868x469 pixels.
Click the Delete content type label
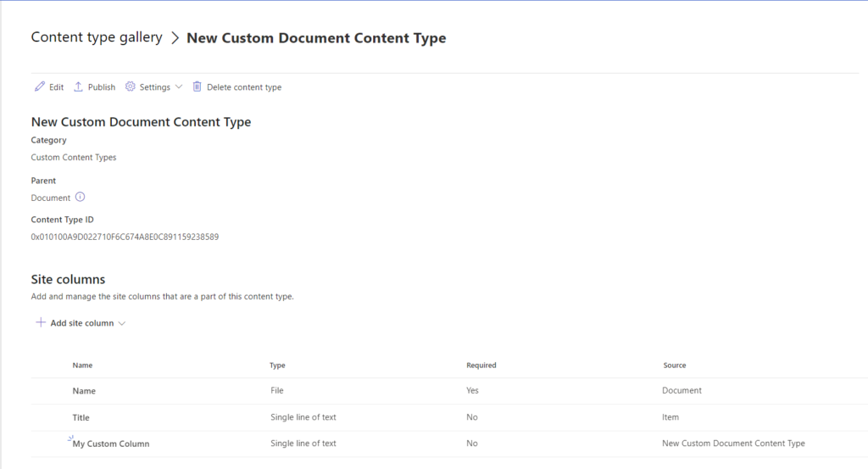coord(244,87)
